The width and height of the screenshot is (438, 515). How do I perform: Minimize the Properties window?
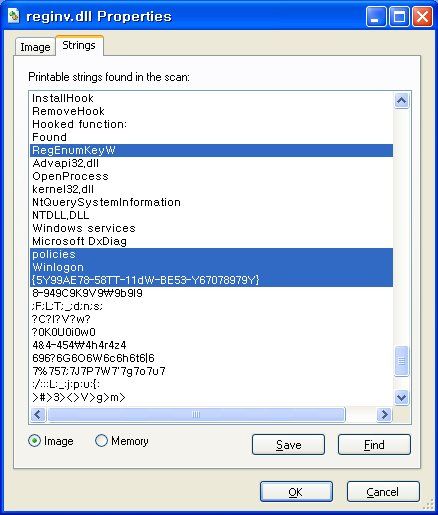tap(375, 16)
